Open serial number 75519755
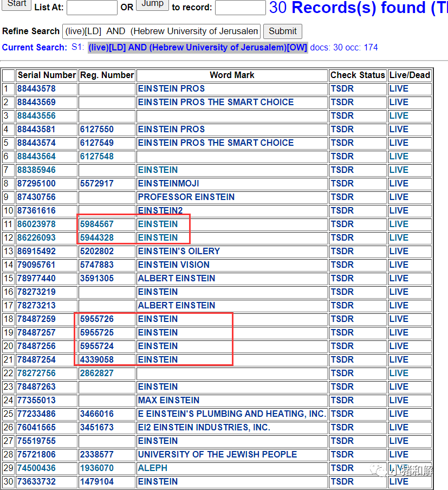 click(36, 441)
